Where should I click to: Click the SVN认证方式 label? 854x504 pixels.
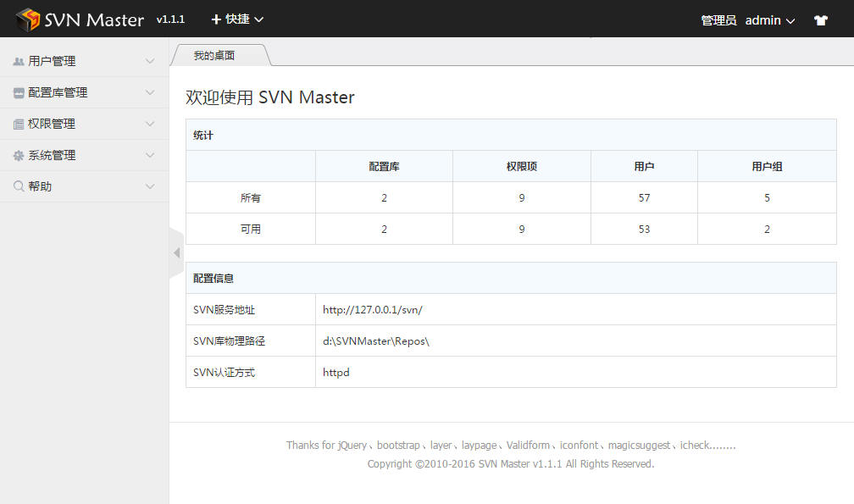[224, 373]
